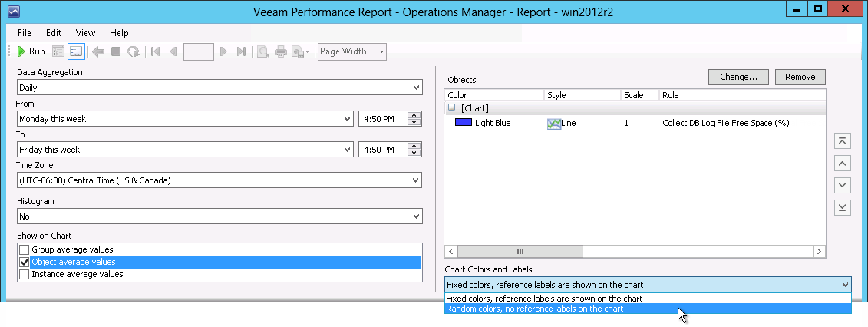Click the objects list horizontal scrollbar thumb

click(x=520, y=251)
